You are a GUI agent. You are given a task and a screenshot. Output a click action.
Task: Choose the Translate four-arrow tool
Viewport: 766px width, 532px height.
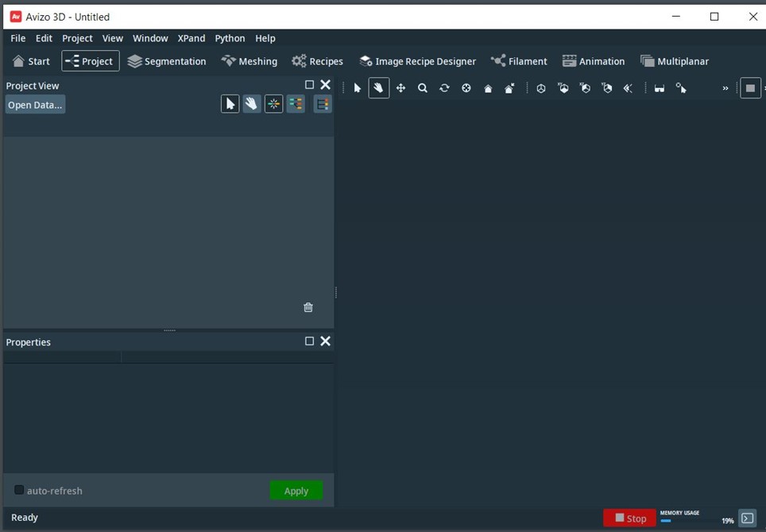pyautogui.click(x=400, y=88)
